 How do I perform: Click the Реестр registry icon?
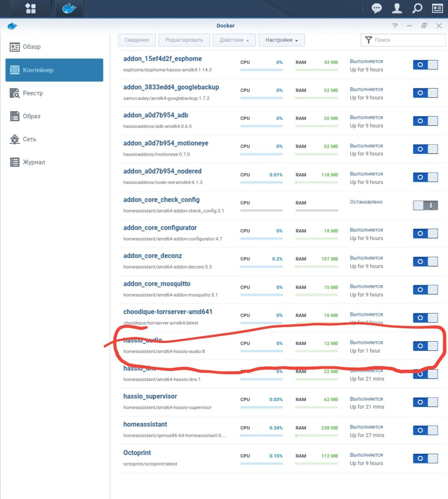(x=15, y=93)
